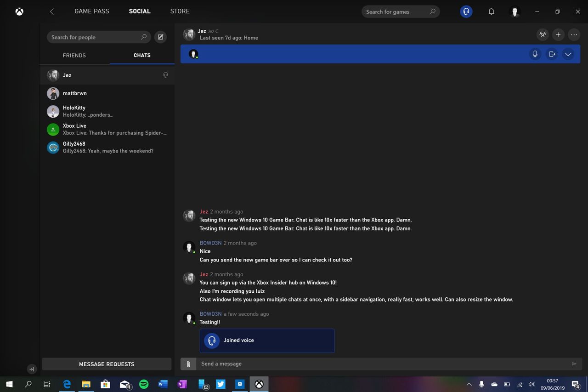588x392 pixels.
Task: Open the party headset icon in top bar
Action: [466, 11]
